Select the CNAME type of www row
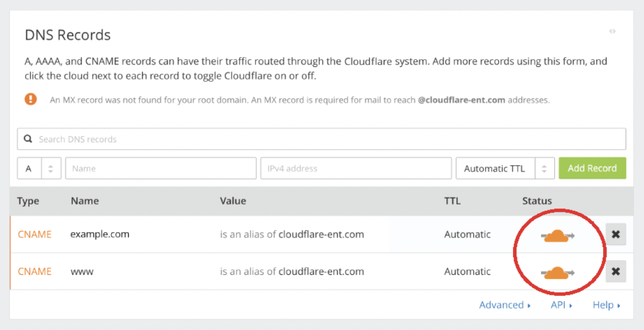 pyautogui.click(x=35, y=271)
